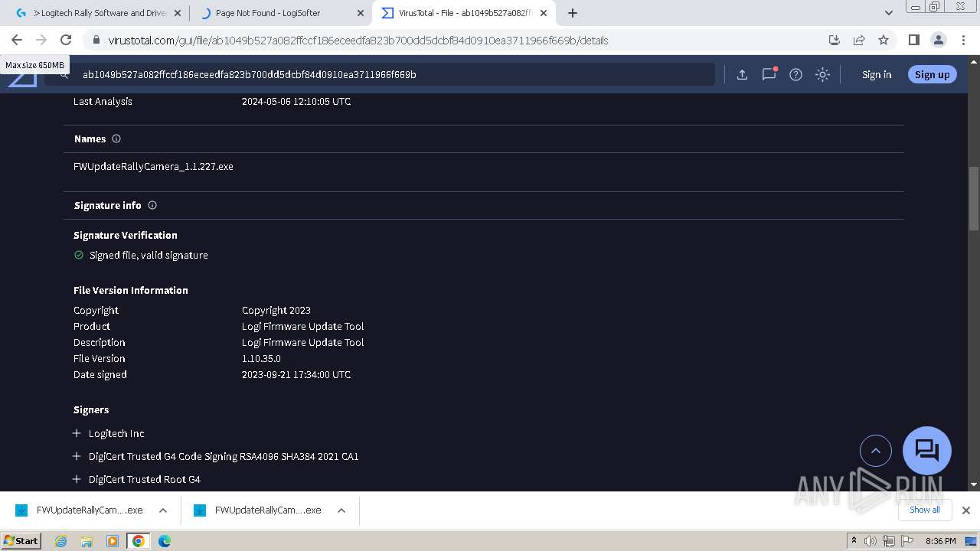Open the tab search dropdown arrow

click(x=888, y=13)
